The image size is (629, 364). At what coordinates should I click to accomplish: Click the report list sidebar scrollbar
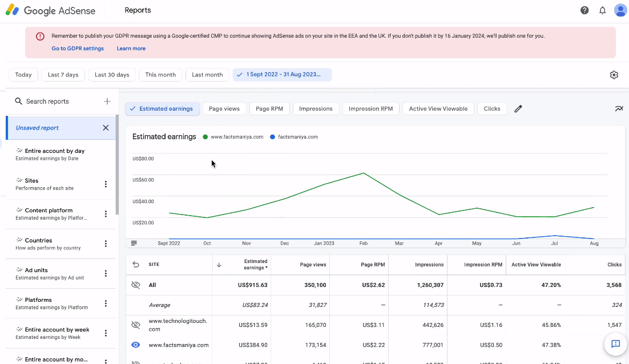(117, 165)
